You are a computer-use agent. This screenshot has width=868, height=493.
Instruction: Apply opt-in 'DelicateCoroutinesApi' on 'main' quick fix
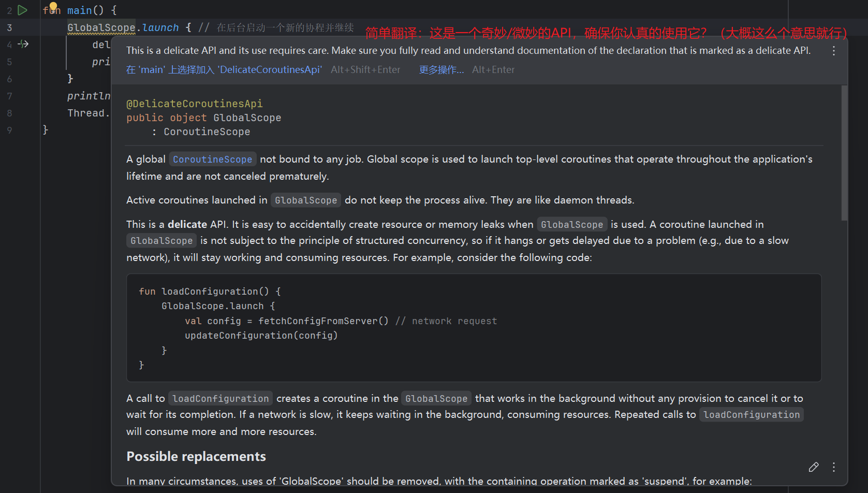(224, 69)
